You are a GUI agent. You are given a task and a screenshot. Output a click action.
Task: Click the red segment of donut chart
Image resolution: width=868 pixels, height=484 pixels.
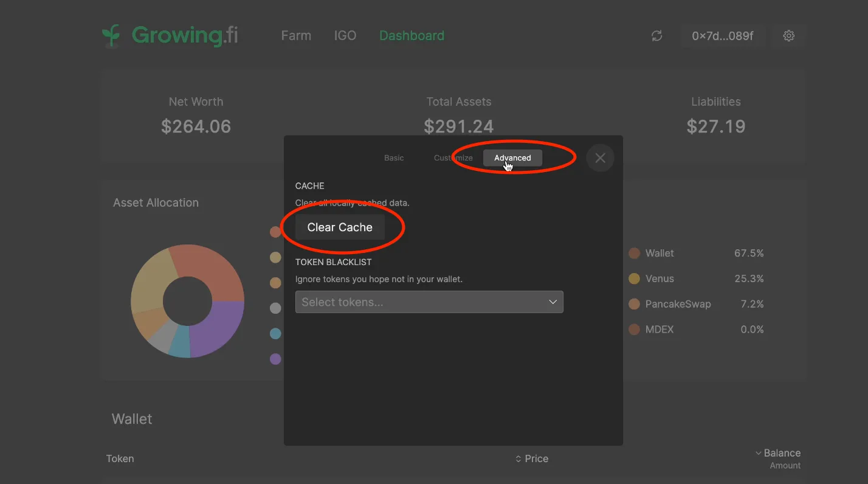213,269
